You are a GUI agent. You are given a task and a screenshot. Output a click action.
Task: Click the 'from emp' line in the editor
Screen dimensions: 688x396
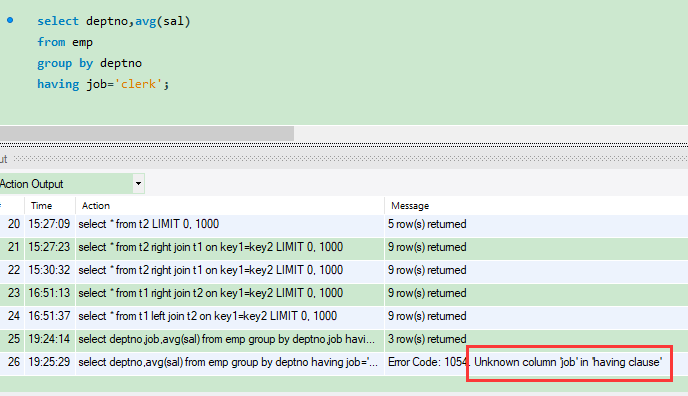point(65,42)
